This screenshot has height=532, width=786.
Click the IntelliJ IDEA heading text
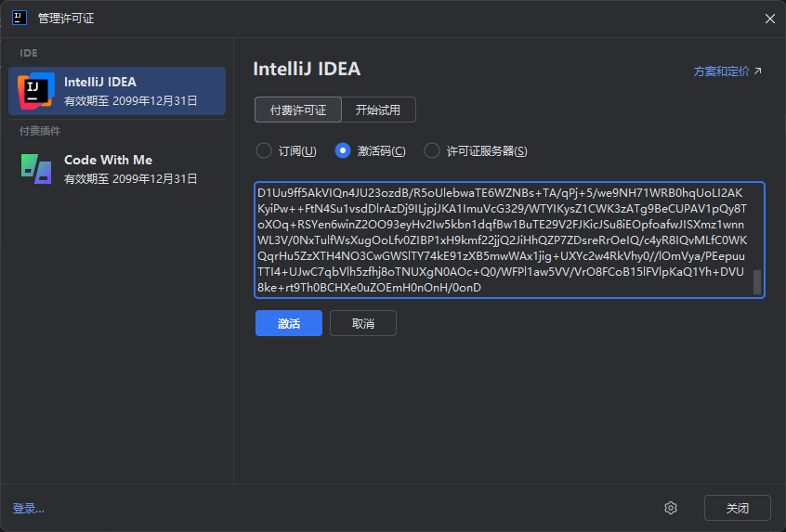pos(307,69)
